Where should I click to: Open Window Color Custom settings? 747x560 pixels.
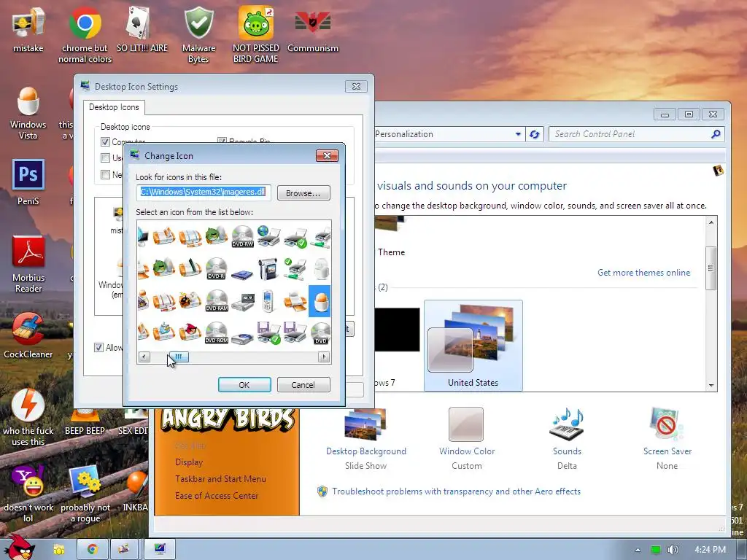pos(466,439)
